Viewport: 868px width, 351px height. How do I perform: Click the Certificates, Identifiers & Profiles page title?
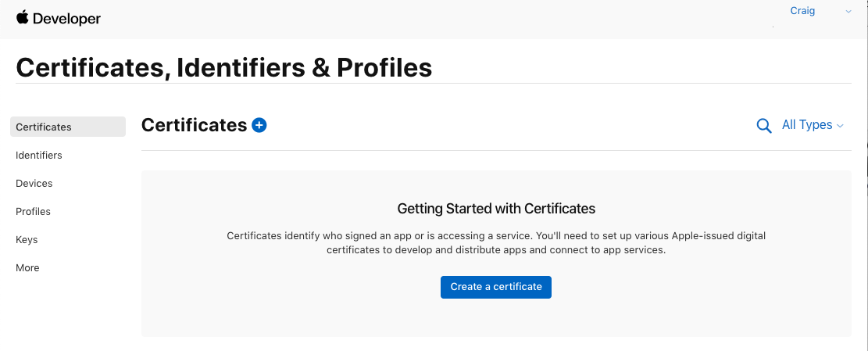223,67
